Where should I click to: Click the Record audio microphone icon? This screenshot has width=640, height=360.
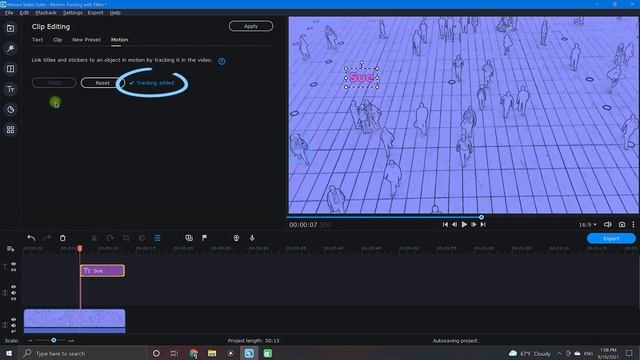pos(252,238)
